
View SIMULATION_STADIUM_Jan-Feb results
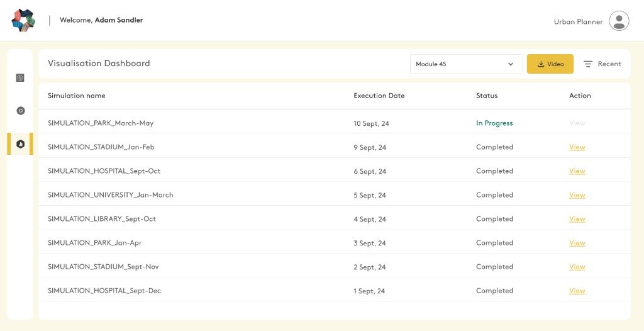tap(577, 147)
